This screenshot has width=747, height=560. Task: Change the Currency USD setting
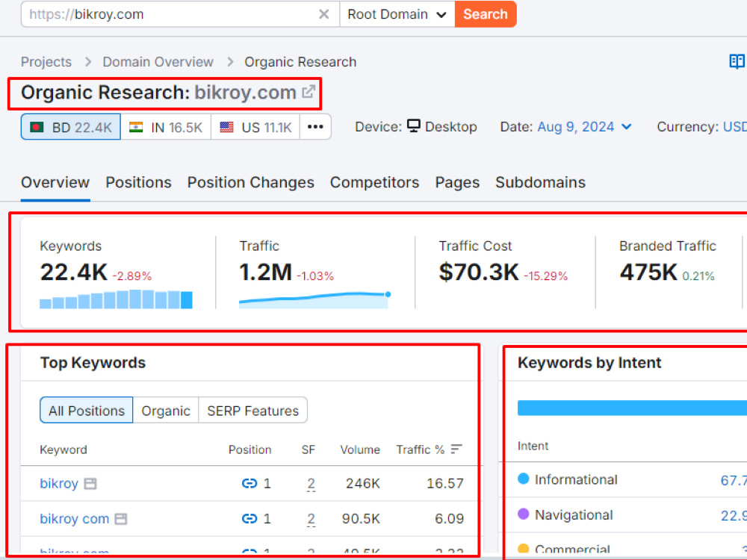(734, 127)
